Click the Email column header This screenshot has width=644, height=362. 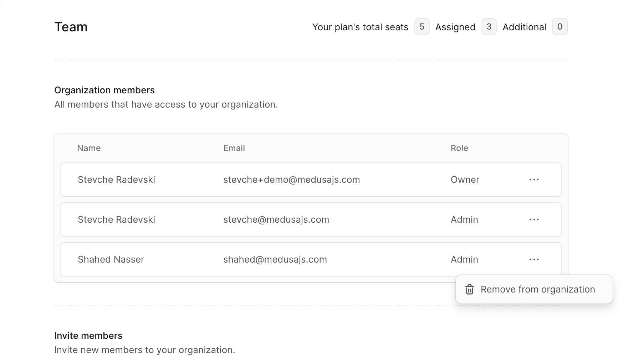pyautogui.click(x=234, y=148)
